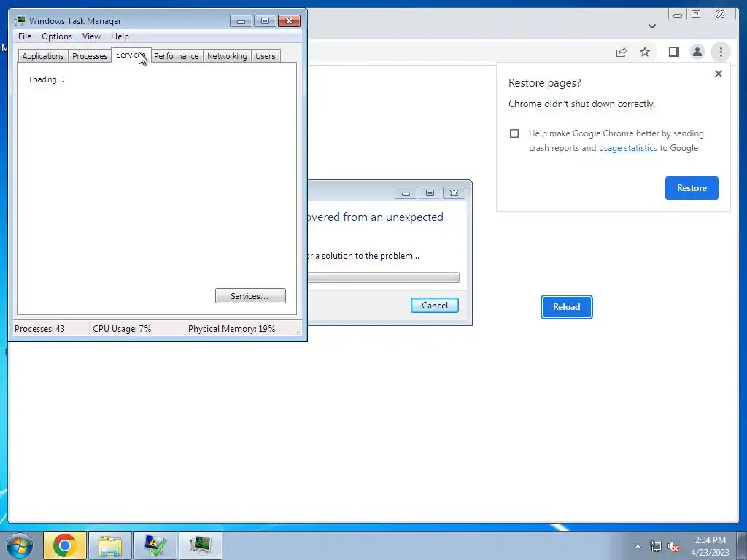Click the solution search progress bar
The height and width of the screenshot is (560, 747).
[384, 277]
